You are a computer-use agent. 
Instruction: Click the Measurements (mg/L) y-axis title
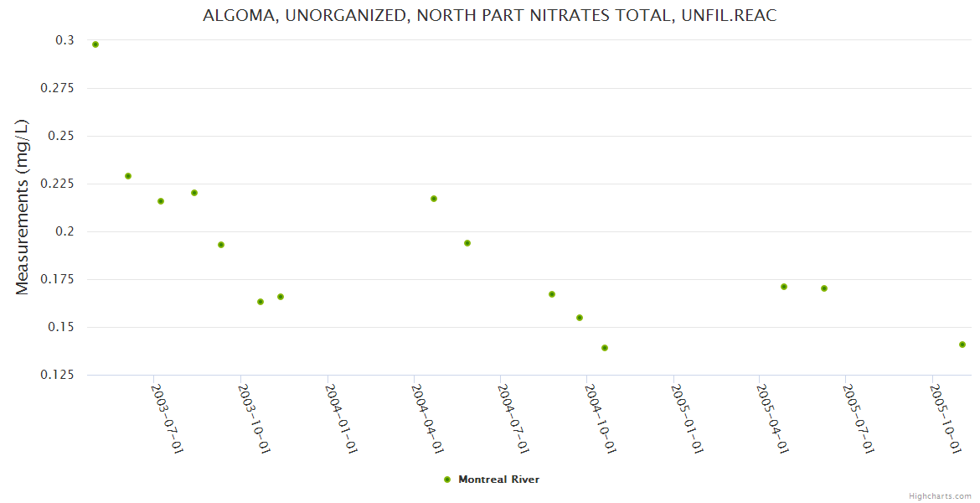pyautogui.click(x=23, y=207)
